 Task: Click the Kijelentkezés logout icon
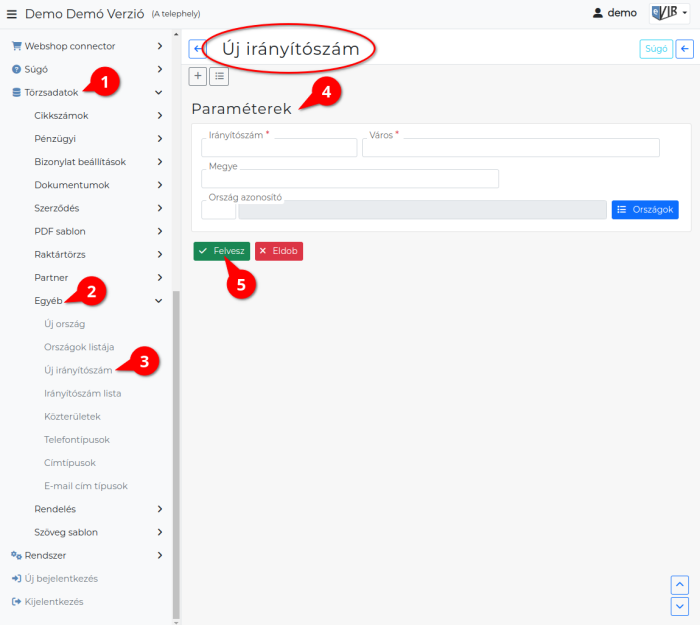click(17, 602)
